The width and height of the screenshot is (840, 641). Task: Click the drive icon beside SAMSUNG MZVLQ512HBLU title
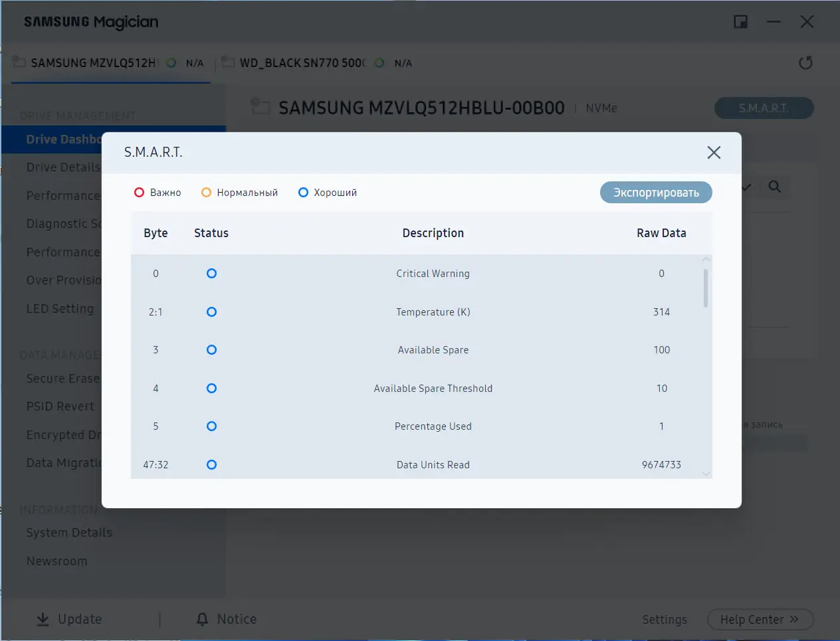tap(260, 105)
